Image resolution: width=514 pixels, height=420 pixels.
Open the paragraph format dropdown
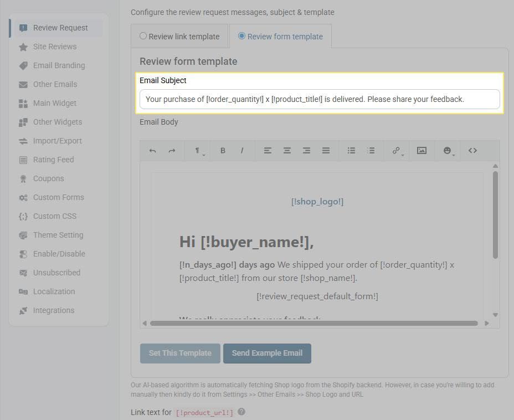pyautogui.click(x=197, y=150)
